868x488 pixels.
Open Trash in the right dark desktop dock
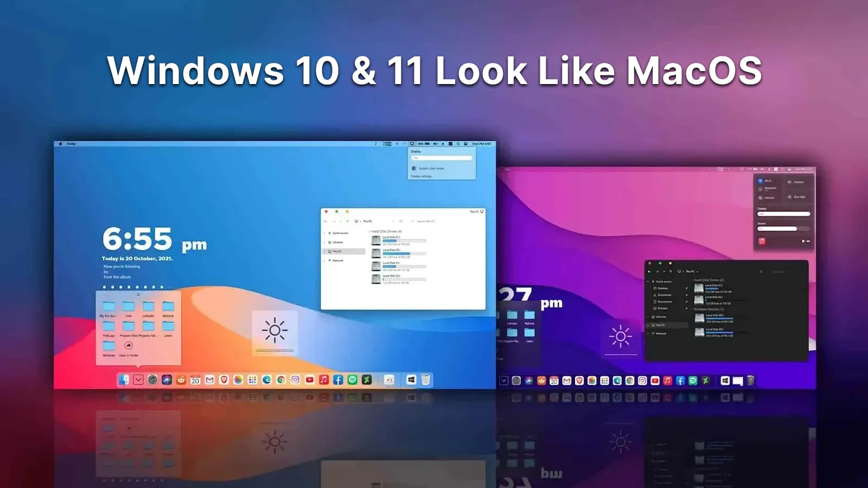pos(750,381)
